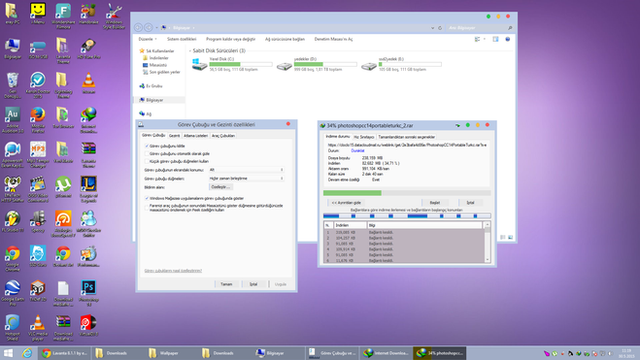Image resolution: width=640 pixels, height=360 pixels.
Task: Click the IDM connection list scrollbar
Action: 487,242
